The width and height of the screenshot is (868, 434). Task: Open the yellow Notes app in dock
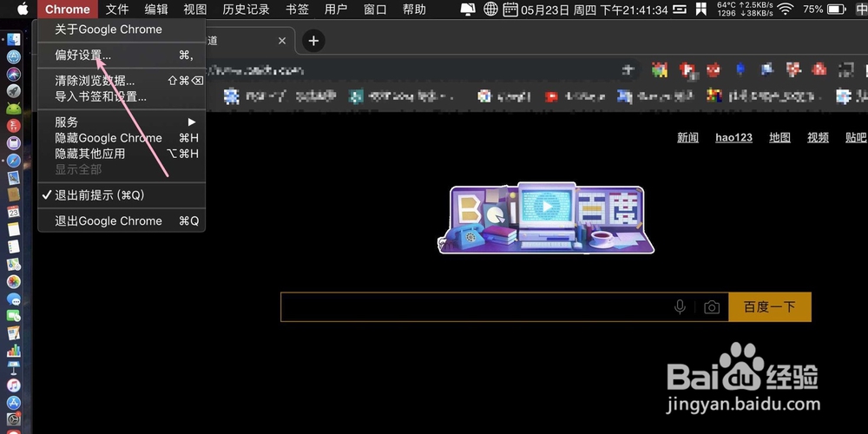click(x=13, y=229)
